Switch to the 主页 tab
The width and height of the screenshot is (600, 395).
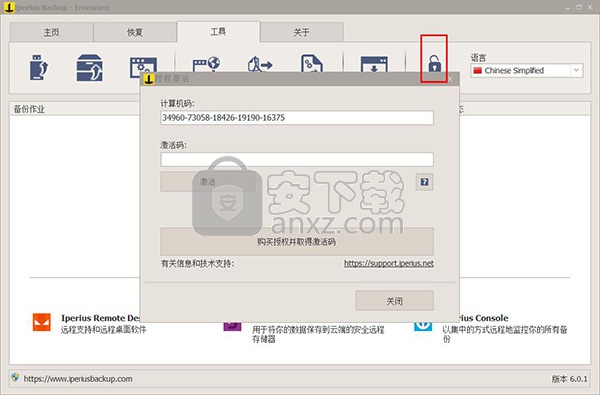pyautogui.click(x=52, y=32)
